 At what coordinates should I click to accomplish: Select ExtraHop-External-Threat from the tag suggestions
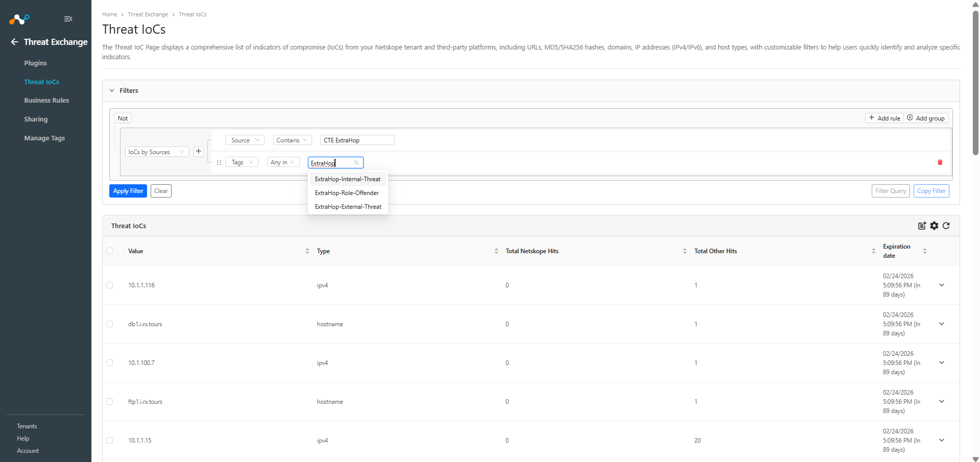[x=348, y=207]
